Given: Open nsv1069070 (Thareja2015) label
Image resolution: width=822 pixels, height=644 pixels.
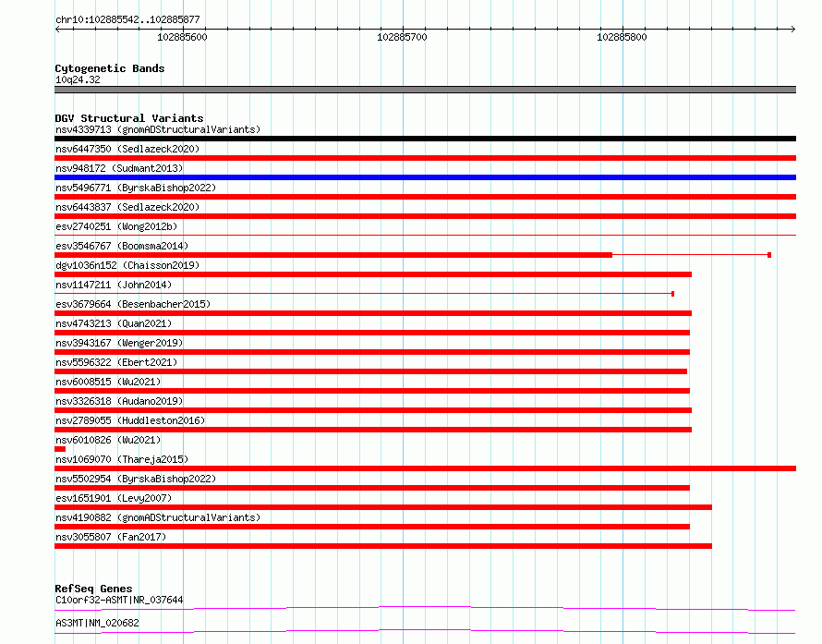Looking at the screenshot, I should pyautogui.click(x=122, y=459).
